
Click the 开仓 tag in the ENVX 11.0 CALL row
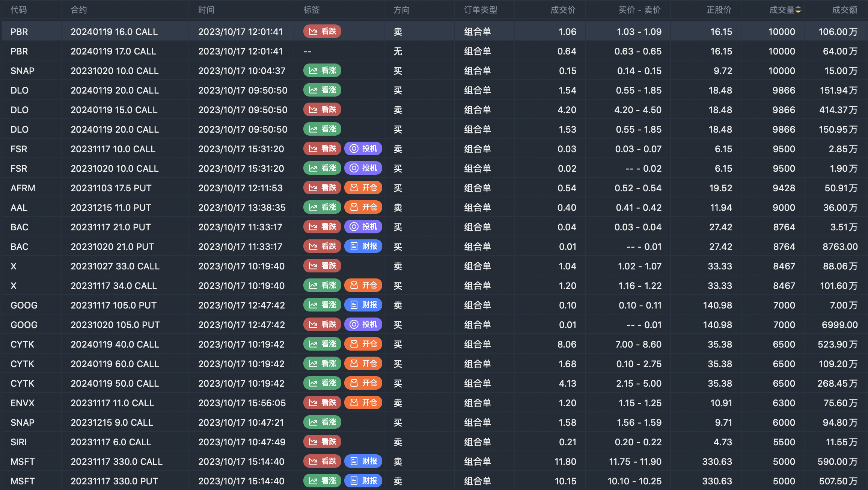click(x=363, y=403)
